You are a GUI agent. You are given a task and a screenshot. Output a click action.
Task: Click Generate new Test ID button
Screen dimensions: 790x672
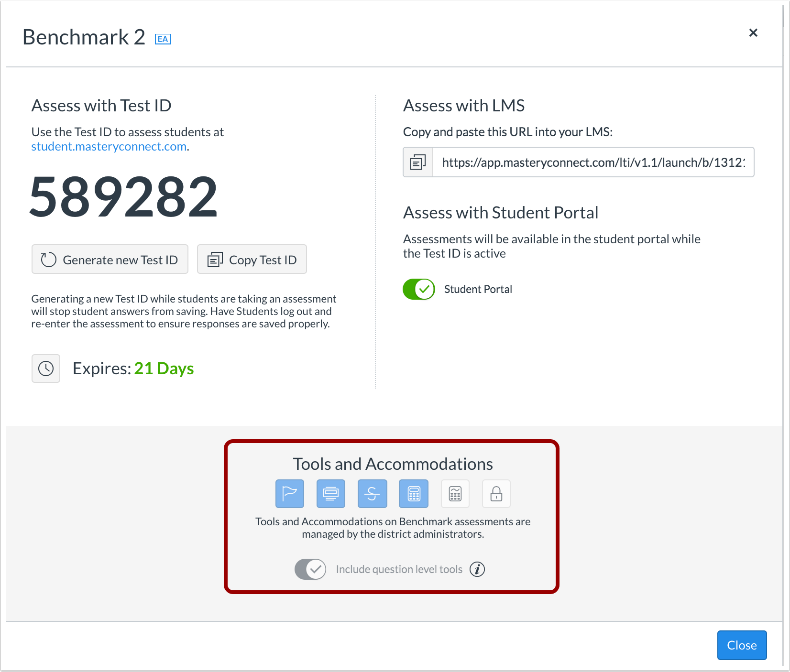(110, 260)
